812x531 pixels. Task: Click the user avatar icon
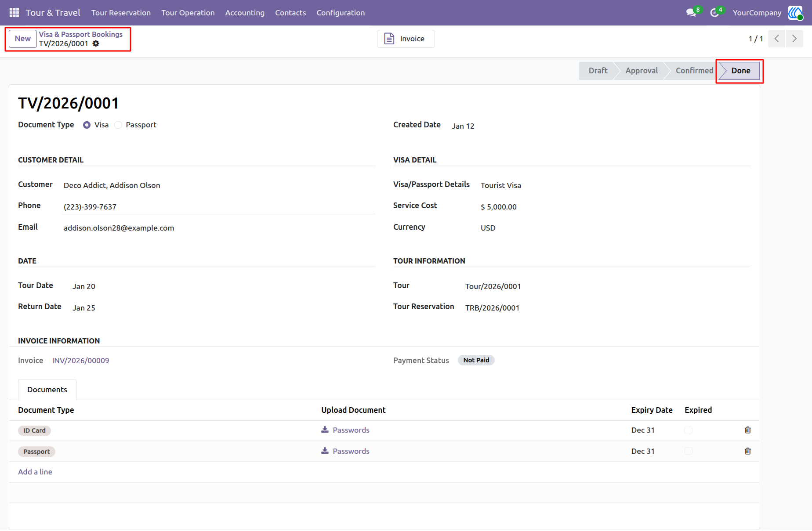[x=795, y=13]
